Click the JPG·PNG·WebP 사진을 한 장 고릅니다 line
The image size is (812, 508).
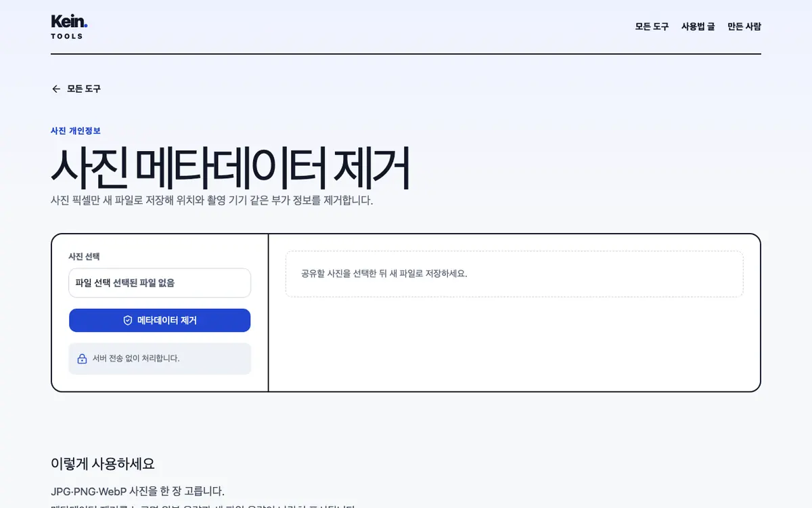pyautogui.click(x=137, y=491)
